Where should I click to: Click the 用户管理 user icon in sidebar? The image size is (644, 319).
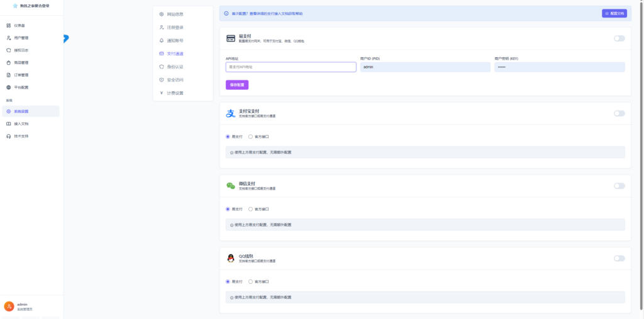[x=9, y=38]
